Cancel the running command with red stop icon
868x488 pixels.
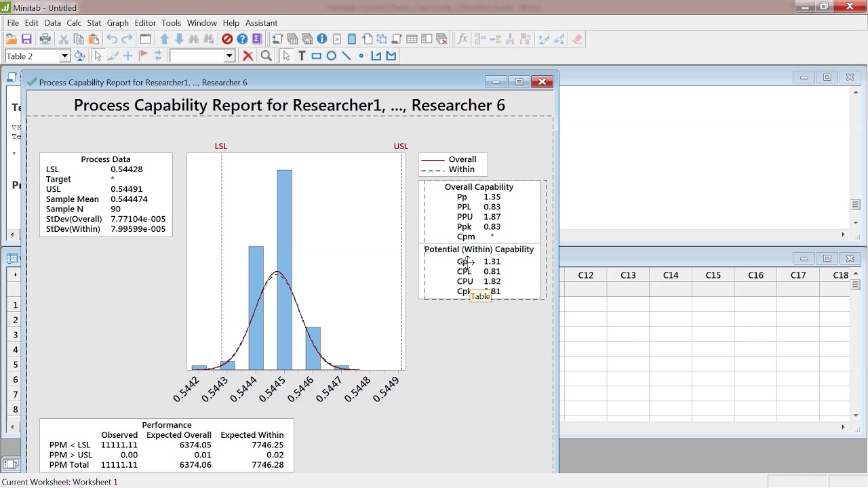(227, 39)
